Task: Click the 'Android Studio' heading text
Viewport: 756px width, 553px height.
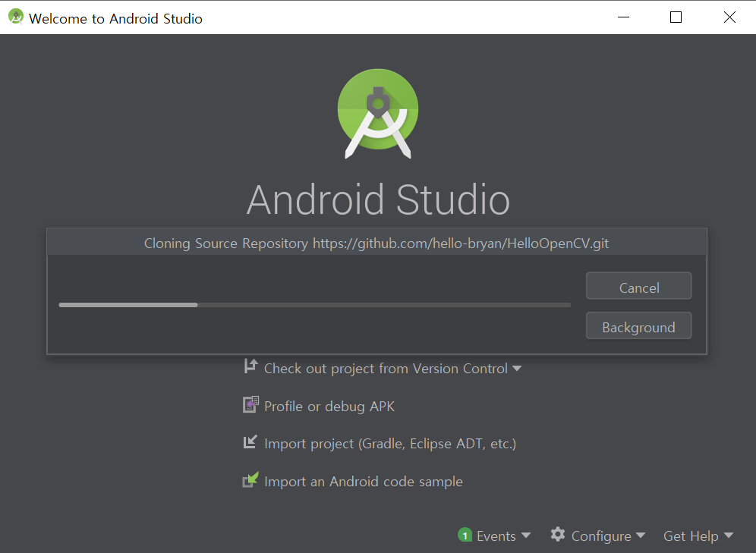Action: coord(378,200)
